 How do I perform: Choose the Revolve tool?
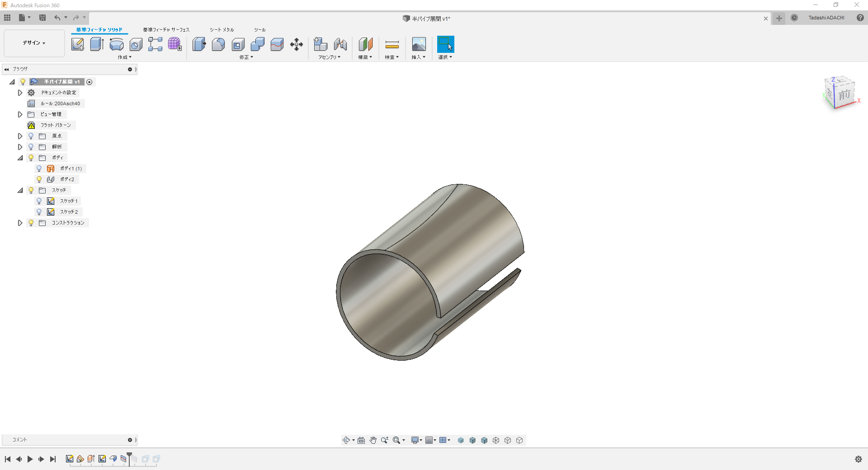(117, 44)
